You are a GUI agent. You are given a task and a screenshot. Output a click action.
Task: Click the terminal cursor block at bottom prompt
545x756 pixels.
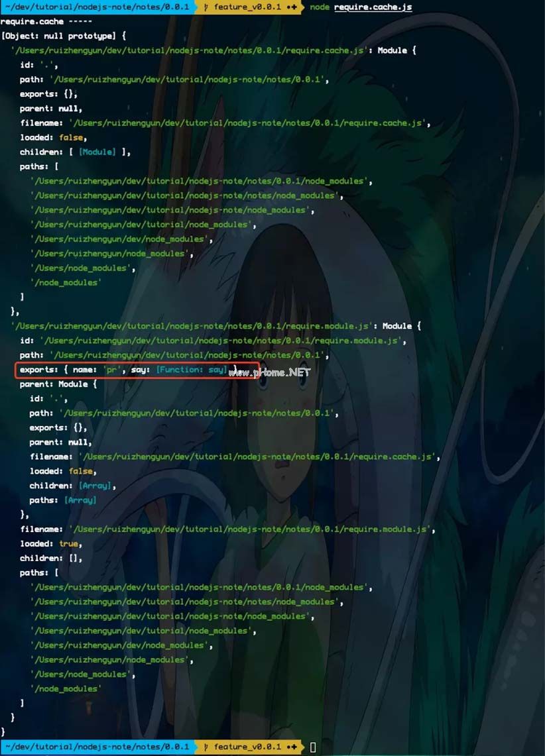pos(313,747)
